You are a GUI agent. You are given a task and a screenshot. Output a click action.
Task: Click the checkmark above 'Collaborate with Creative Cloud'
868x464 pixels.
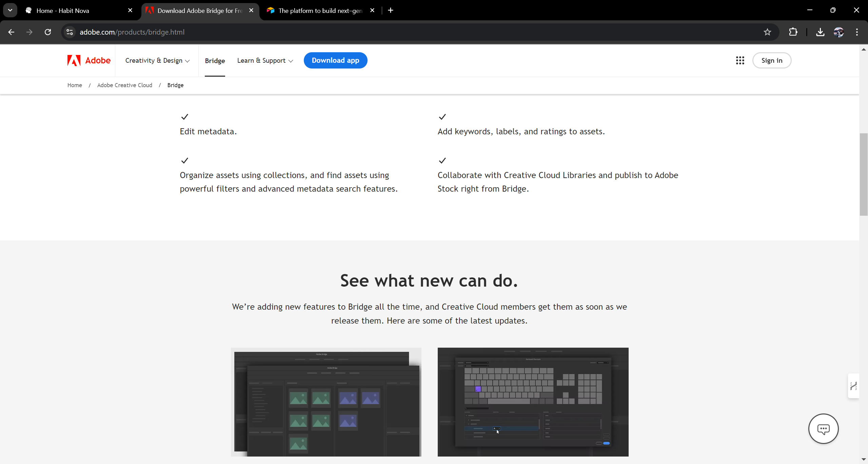[x=442, y=160]
